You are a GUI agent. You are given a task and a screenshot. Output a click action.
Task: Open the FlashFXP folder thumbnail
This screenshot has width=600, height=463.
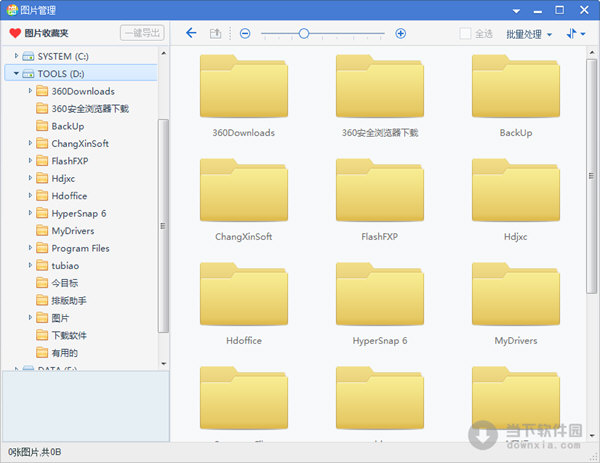380,190
